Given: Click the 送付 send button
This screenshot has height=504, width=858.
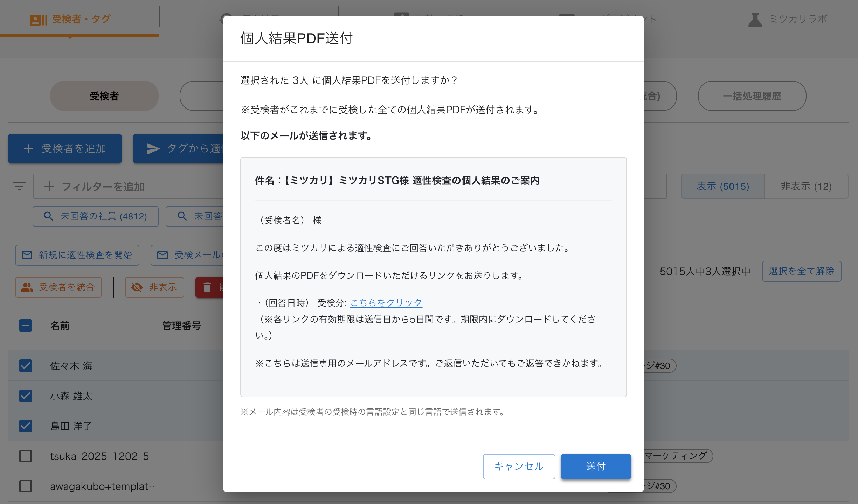Looking at the screenshot, I should click(595, 466).
